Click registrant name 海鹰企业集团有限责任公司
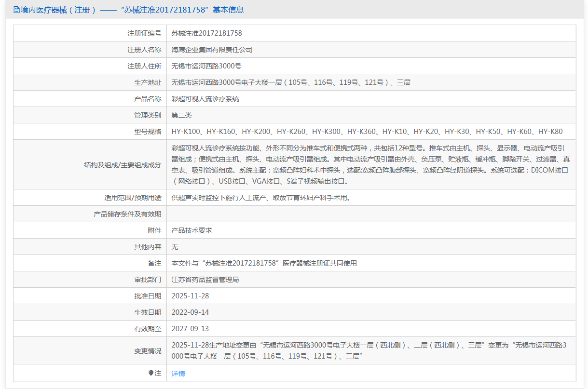This screenshot has width=588, height=389. pos(212,50)
